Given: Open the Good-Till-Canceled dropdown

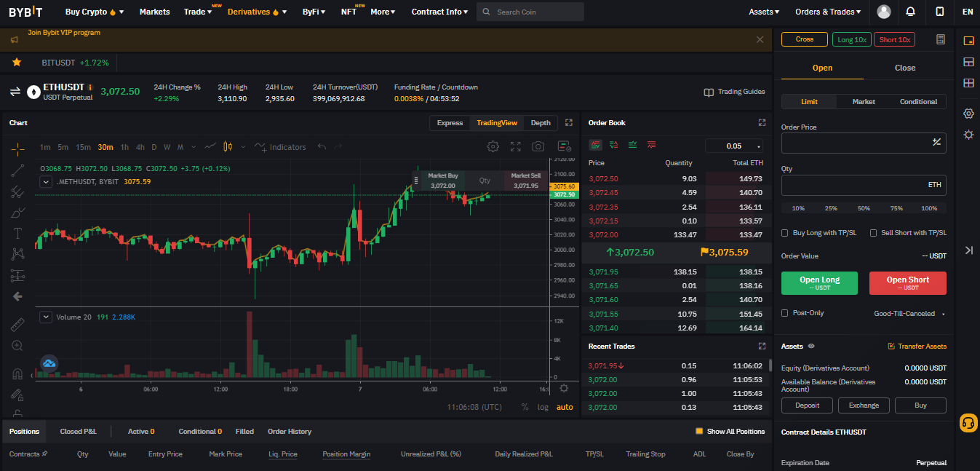Looking at the screenshot, I should (909, 314).
